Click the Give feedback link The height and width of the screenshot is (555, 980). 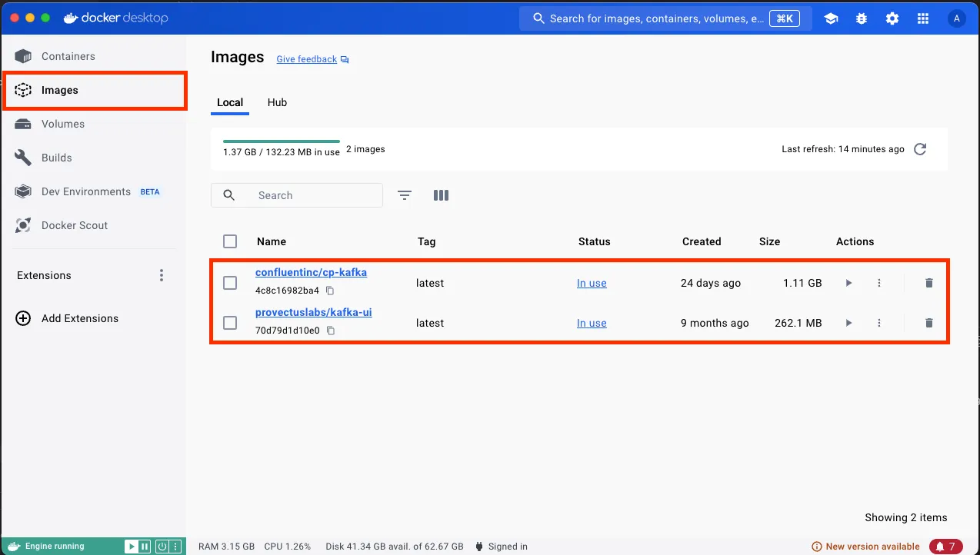(x=307, y=59)
